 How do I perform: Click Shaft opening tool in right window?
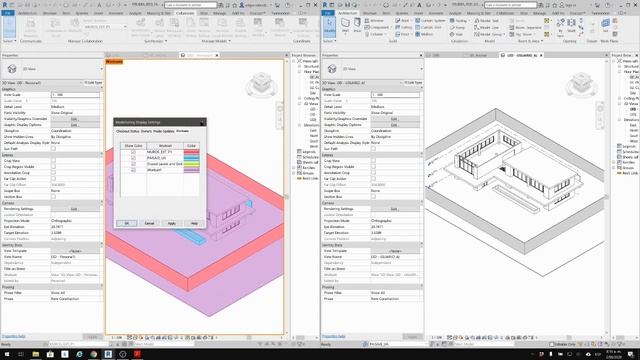[571, 26]
